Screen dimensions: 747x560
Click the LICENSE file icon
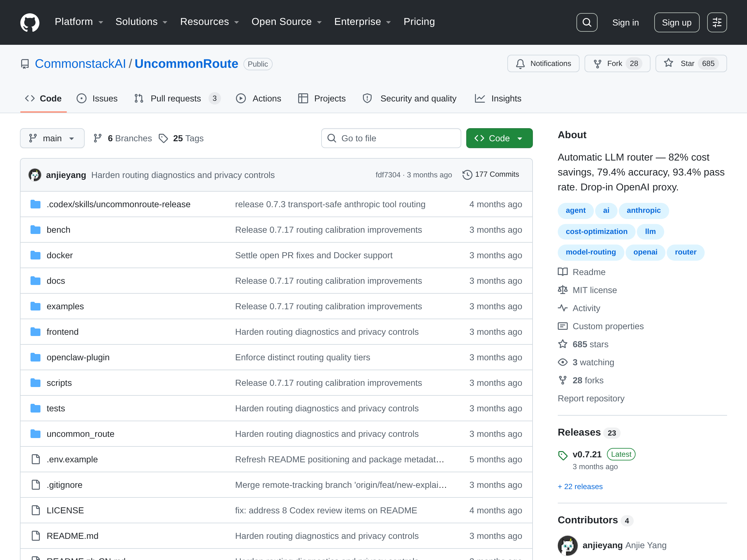[x=35, y=511]
